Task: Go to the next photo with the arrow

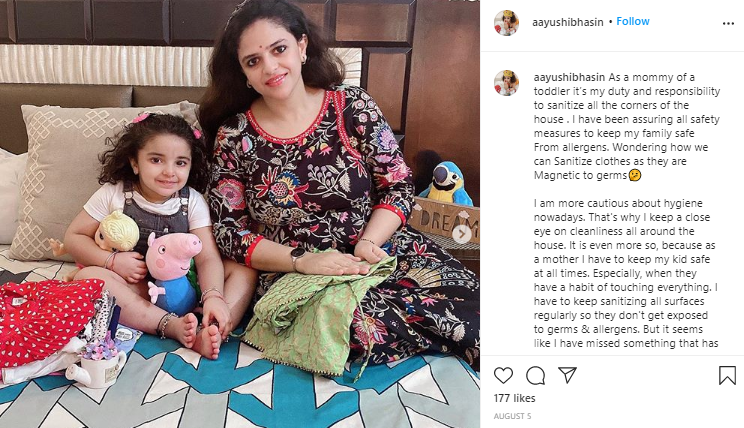Action: pos(462,233)
